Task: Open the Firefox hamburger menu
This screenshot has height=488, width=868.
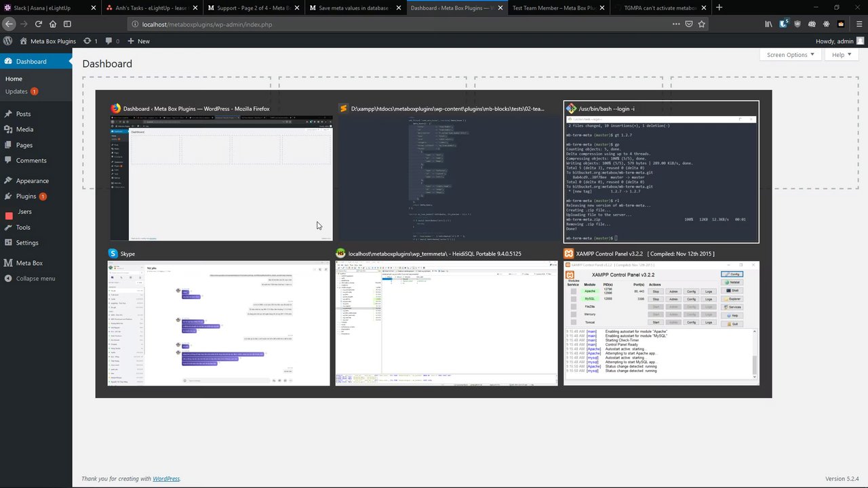Action: tap(858, 24)
